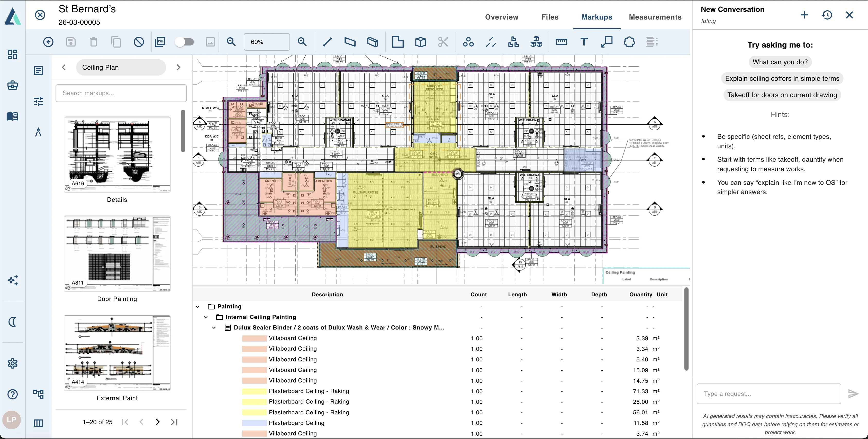Click the back arrow circle toolbar icon
This screenshot has height=439, width=868.
(48, 42)
